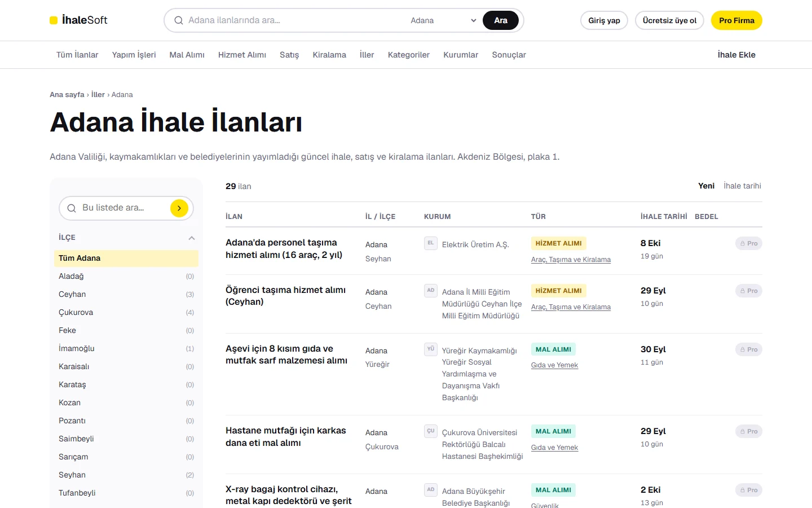Viewport: 812px width, 508px height.
Task: Open the Kategoriler menu
Action: 408,55
